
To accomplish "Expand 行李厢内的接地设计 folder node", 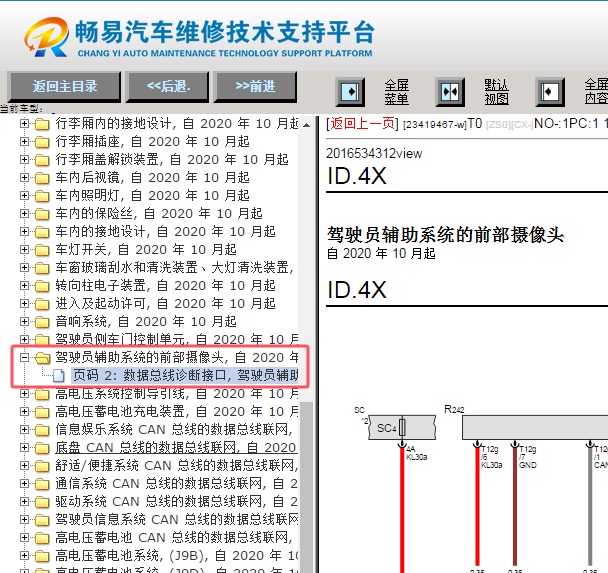I will pos(24,124).
